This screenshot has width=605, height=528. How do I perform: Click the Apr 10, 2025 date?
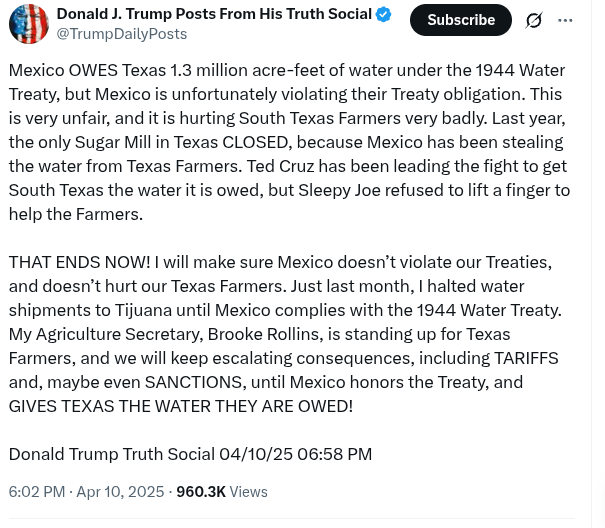coord(120,492)
